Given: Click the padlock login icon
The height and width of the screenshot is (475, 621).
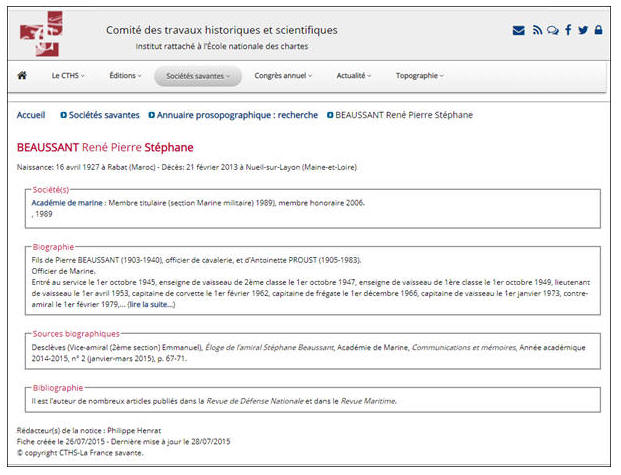Looking at the screenshot, I should click(x=598, y=30).
